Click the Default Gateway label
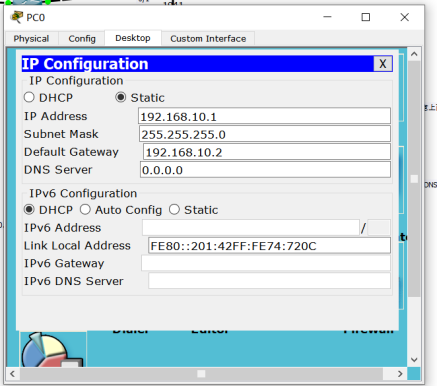 click(x=71, y=152)
